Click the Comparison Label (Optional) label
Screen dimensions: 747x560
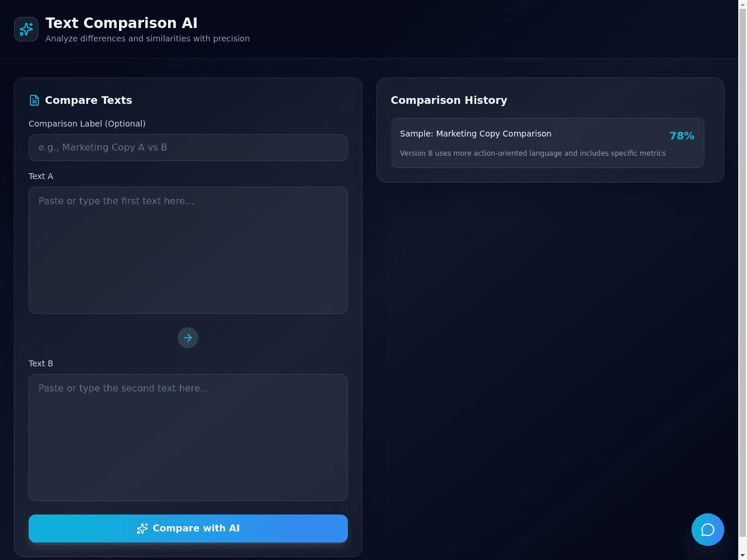coord(87,124)
